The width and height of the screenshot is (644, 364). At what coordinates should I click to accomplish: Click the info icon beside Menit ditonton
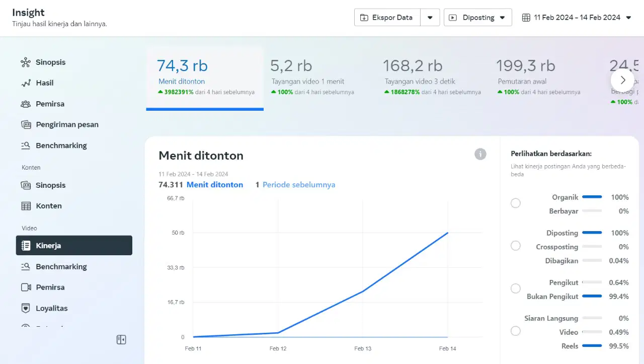pos(480,154)
